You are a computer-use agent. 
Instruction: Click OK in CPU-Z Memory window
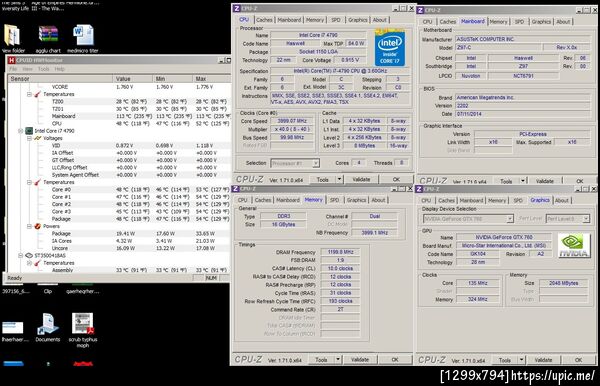click(x=395, y=360)
